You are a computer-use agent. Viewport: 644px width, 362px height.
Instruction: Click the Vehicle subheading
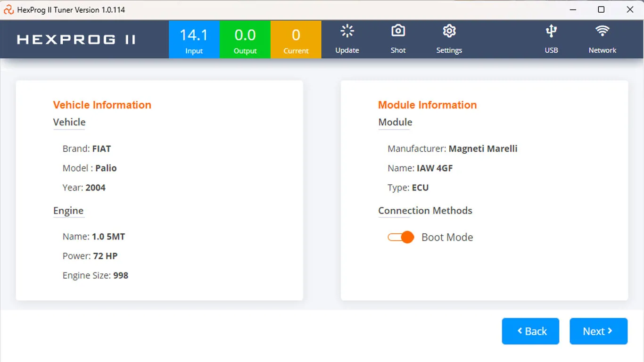click(x=69, y=122)
